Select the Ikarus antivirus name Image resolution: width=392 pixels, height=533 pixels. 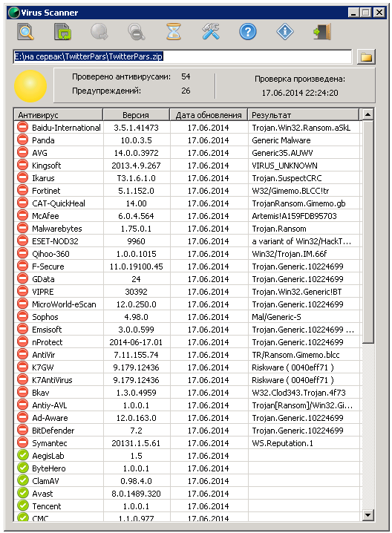coord(43,178)
